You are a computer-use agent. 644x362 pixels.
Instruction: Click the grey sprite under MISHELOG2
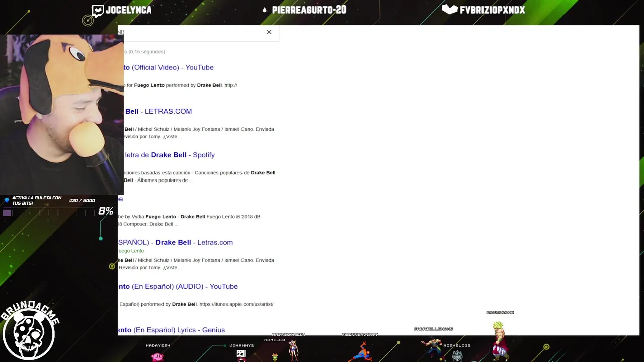[x=457, y=355]
